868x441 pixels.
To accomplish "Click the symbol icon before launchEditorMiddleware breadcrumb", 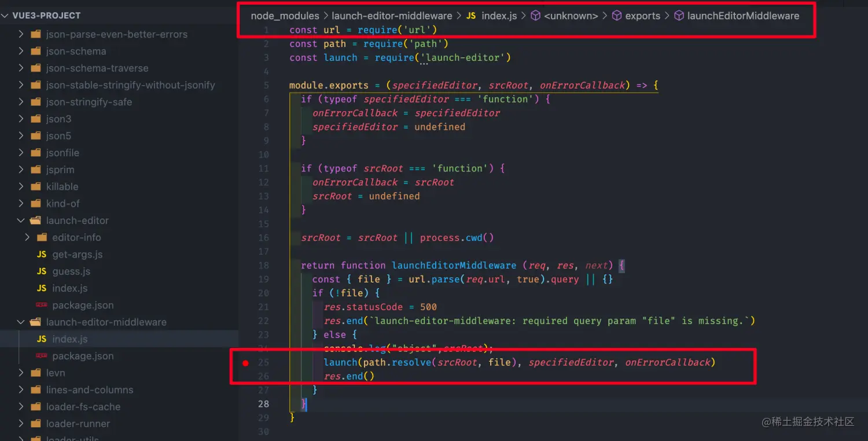I will pos(679,16).
